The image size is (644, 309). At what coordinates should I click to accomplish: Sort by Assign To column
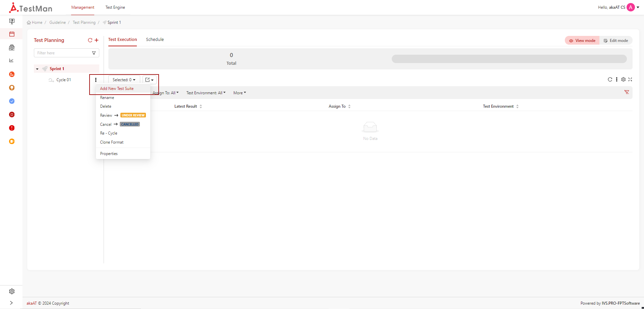pos(339,106)
